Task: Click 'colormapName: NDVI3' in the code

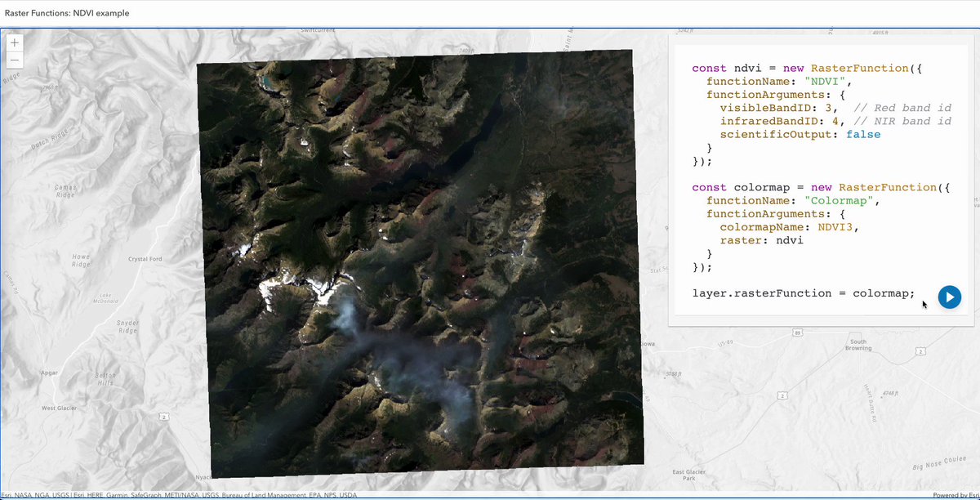Action: click(x=791, y=227)
